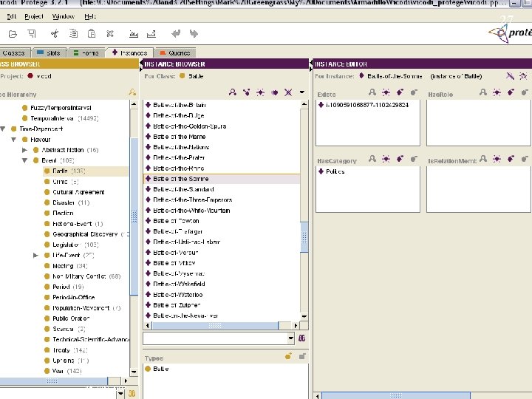Expand the Abstract Notion tree node
532x399 pixels.
coord(24,150)
